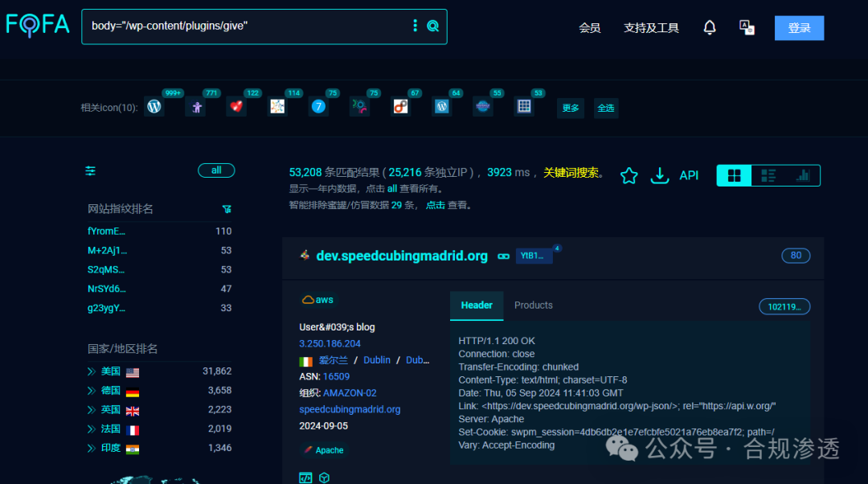
Task: Open the language translate icon
Action: click(747, 27)
